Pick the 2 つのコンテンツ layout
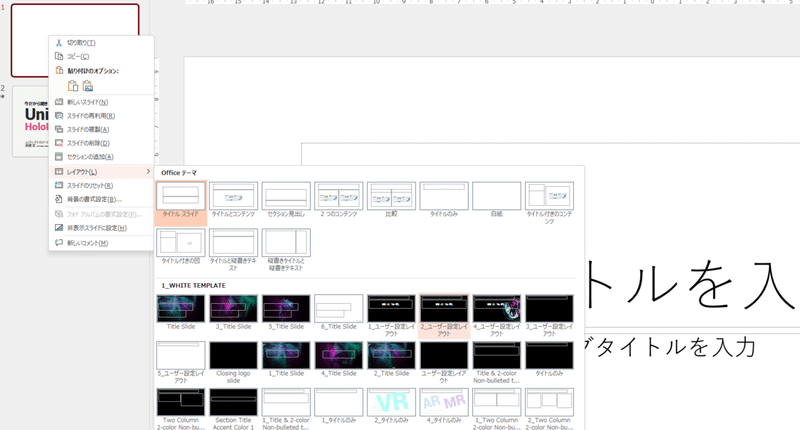 pyautogui.click(x=339, y=200)
